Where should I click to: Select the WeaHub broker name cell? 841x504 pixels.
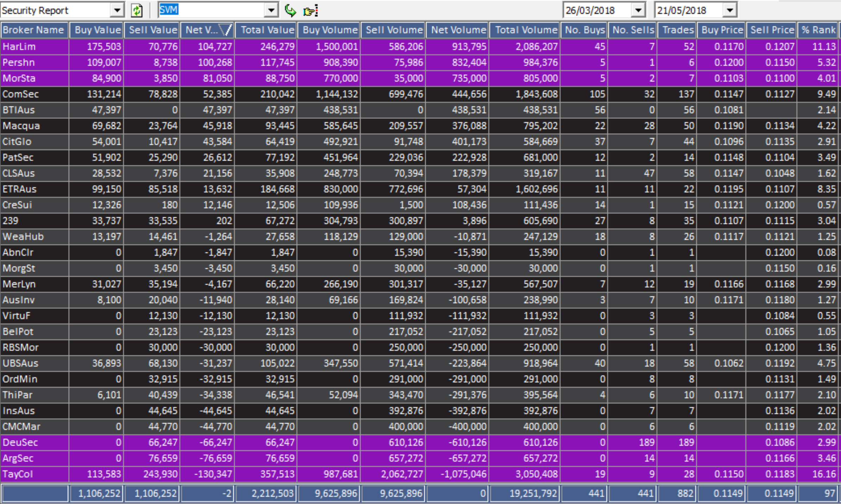click(34, 236)
